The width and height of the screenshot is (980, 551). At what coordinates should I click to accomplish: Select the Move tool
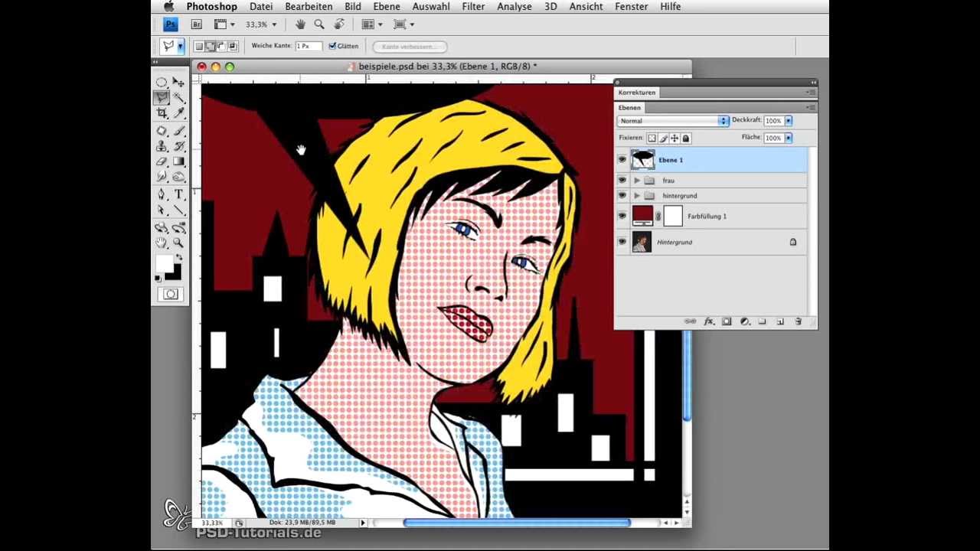pos(178,82)
